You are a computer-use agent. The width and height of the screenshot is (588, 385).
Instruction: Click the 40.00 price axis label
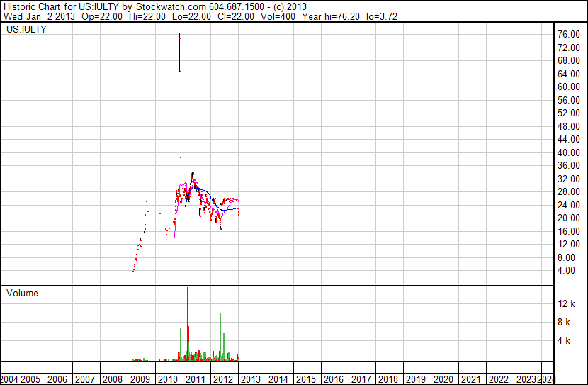[569, 152]
